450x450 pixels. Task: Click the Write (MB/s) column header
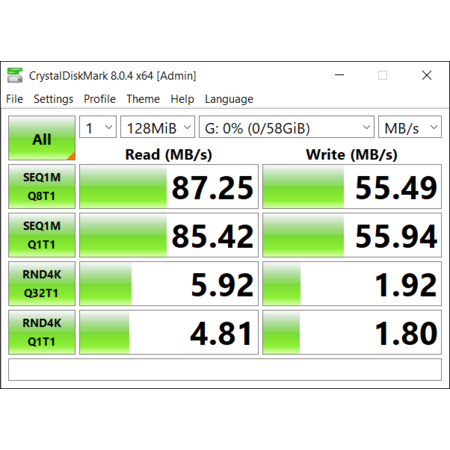pyautogui.click(x=352, y=155)
